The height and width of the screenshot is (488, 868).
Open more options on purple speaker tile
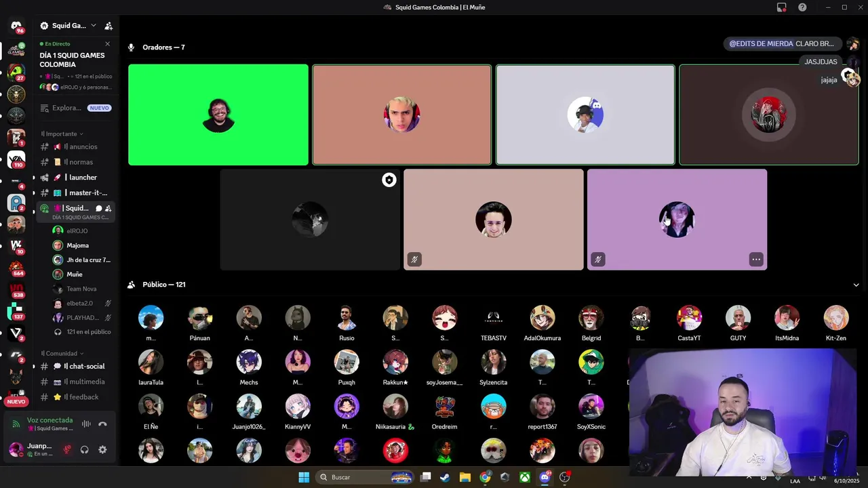(756, 259)
